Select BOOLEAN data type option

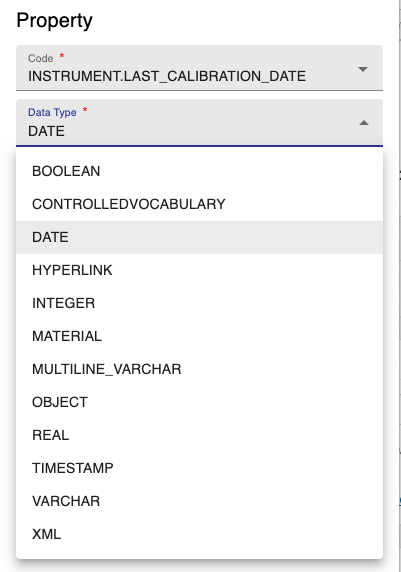[199, 171]
